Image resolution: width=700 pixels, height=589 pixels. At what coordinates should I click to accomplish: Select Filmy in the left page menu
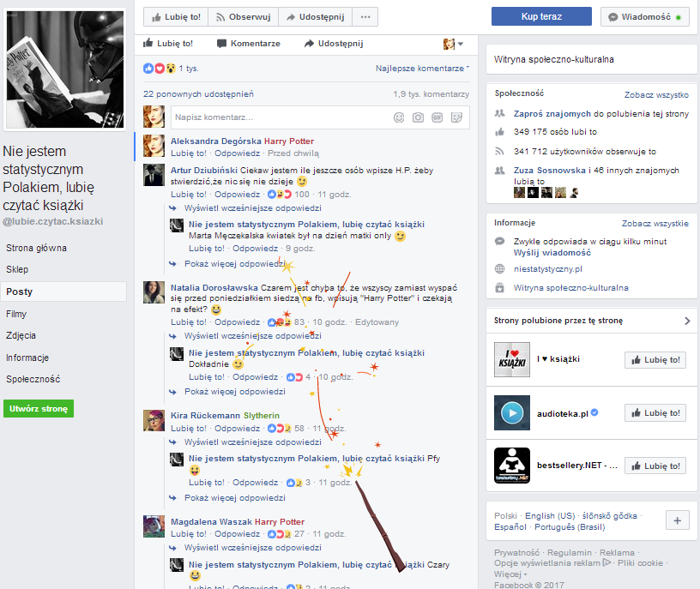[x=16, y=314]
